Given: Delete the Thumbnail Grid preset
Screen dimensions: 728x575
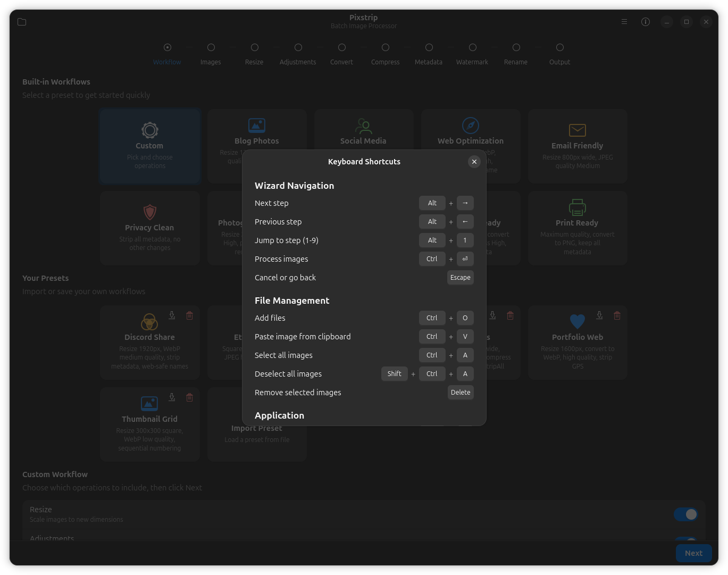Looking at the screenshot, I should coord(189,397).
